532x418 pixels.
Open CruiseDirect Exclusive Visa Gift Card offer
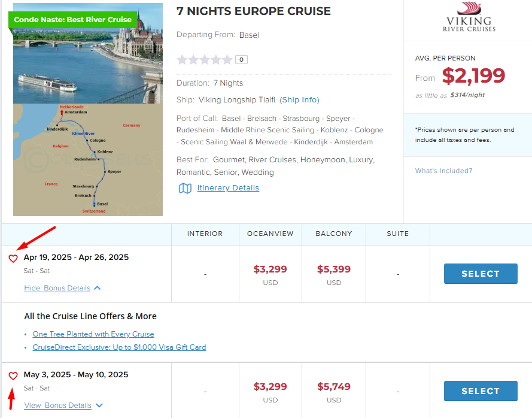pos(119,347)
